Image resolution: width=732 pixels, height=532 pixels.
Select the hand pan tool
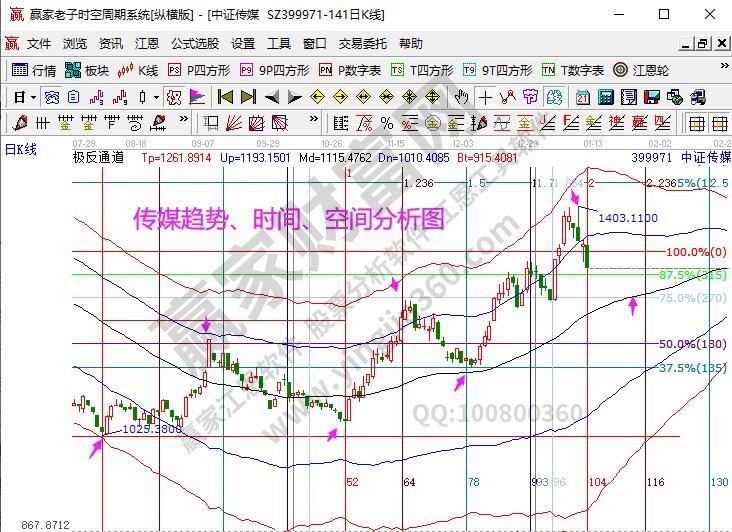tap(461, 97)
